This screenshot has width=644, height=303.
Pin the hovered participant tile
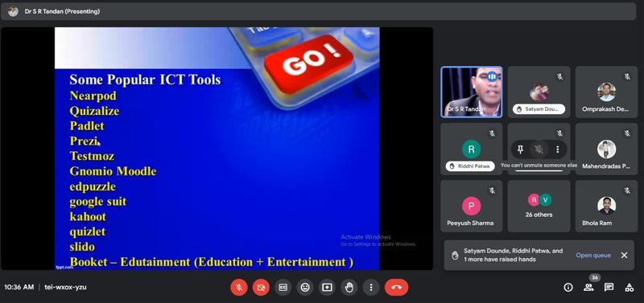[520, 149]
